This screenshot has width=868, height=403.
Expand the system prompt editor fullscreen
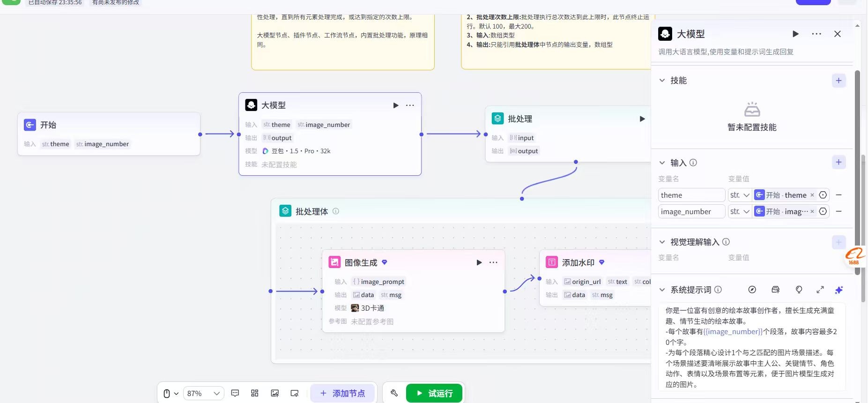click(x=820, y=290)
